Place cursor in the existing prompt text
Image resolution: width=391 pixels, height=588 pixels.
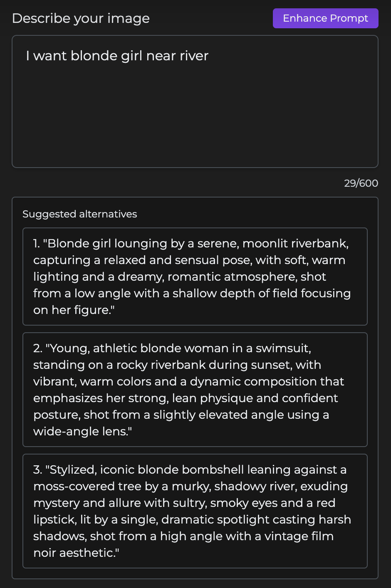pyautogui.click(x=117, y=55)
